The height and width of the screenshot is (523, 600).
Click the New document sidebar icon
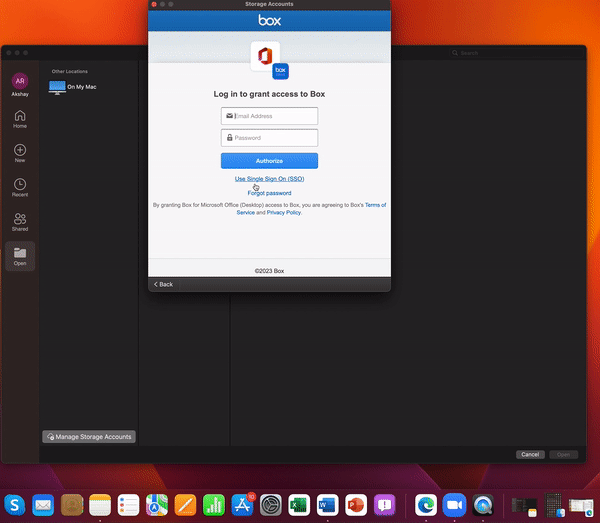coord(20,152)
